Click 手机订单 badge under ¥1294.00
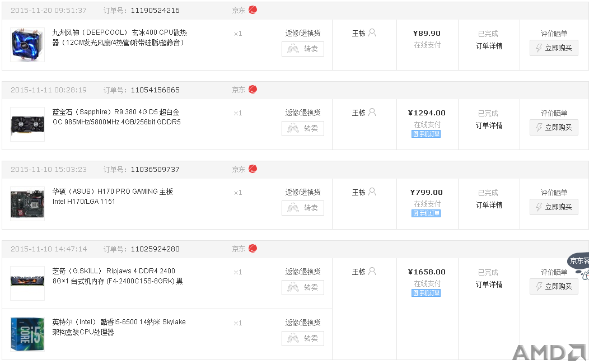589x364 pixels. [x=426, y=134]
